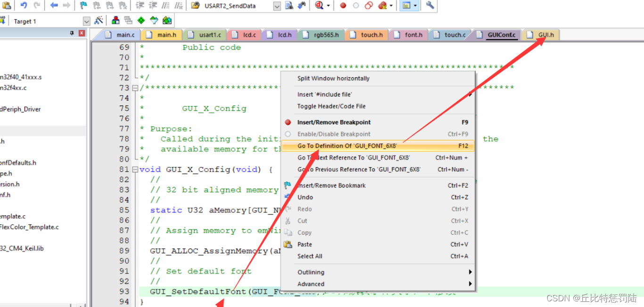
Task: Click the Kill All Breakpoints icon
Action: [x=382, y=5]
